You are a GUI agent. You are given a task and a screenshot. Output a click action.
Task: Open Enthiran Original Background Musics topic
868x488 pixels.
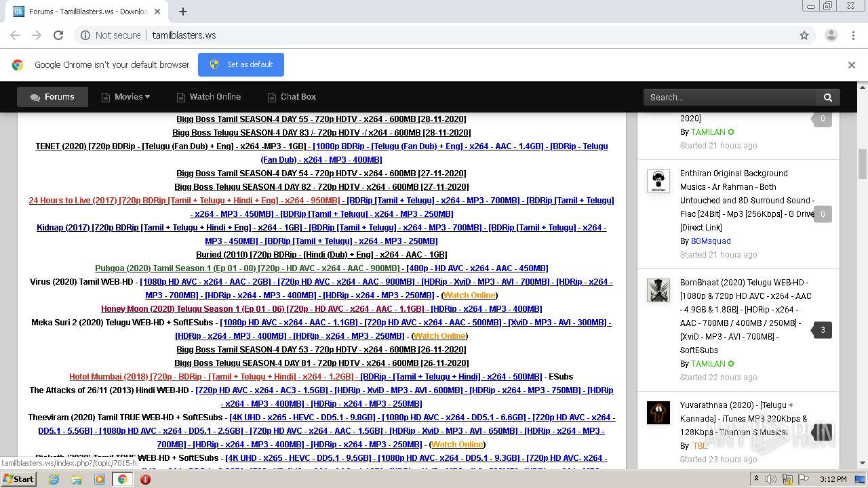[x=746, y=201]
